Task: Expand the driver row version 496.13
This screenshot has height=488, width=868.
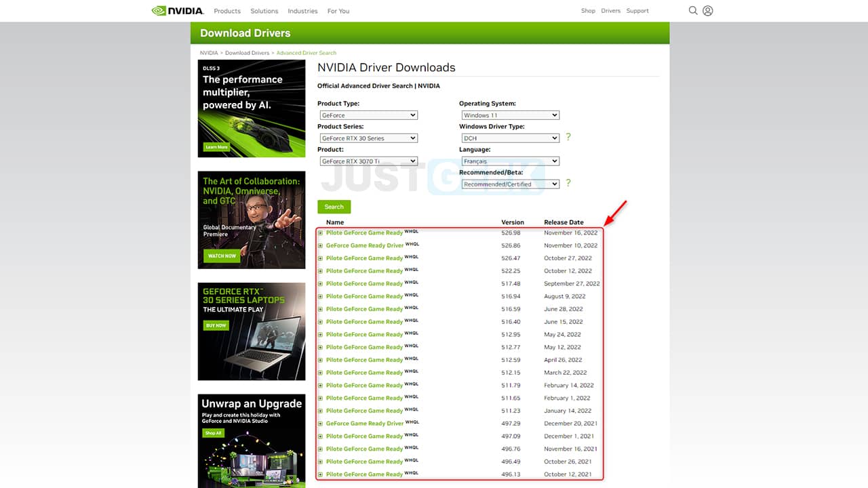Action: click(x=321, y=474)
